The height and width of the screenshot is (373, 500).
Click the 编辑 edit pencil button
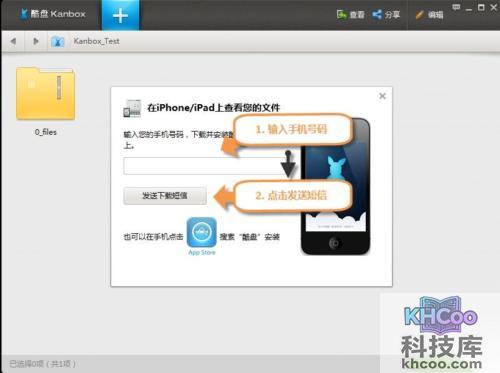pyautogui.click(x=429, y=15)
